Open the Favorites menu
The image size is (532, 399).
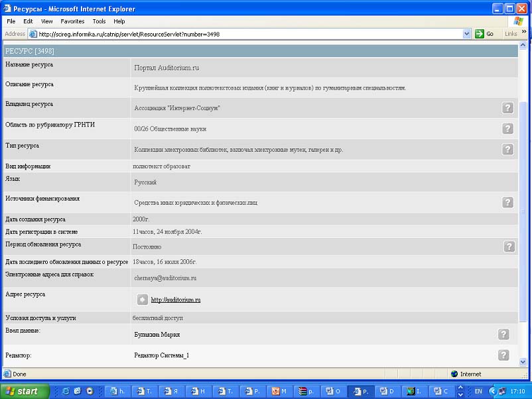coord(72,21)
